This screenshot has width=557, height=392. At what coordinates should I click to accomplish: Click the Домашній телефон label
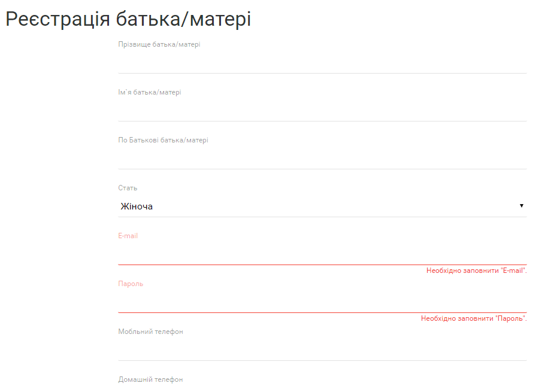click(150, 379)
